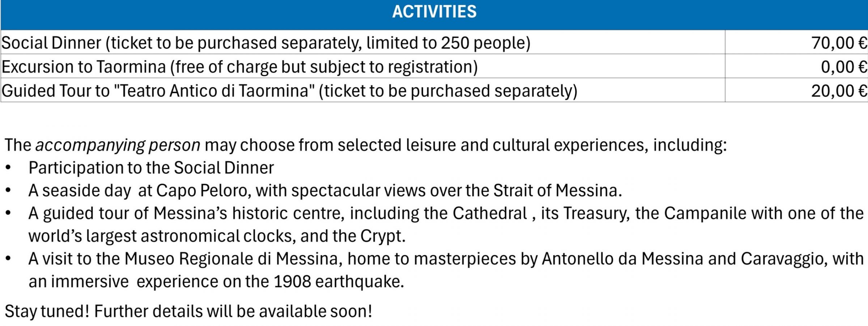
Task: Click the word "Cathedral" in the list
Action: (x=490, y=213)
